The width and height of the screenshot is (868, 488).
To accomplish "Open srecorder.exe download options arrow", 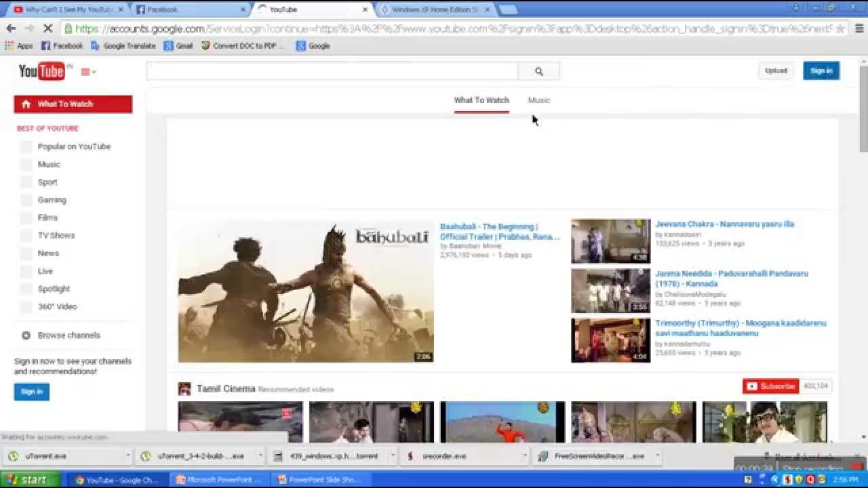I will click(526, 456).
